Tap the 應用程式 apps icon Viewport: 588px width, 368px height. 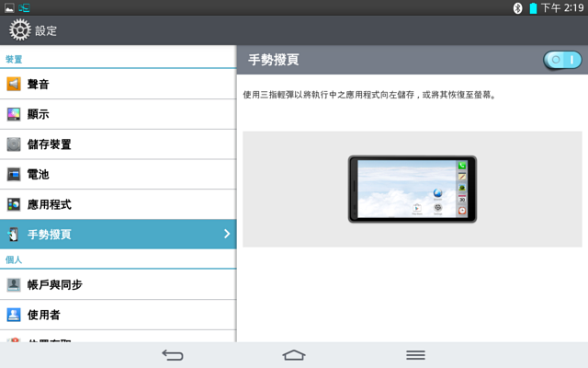14,204
